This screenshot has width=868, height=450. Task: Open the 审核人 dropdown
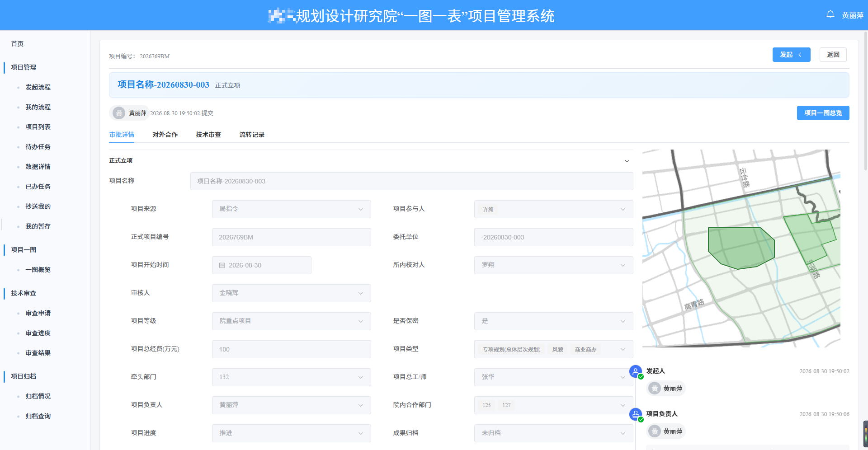point(292,293)
